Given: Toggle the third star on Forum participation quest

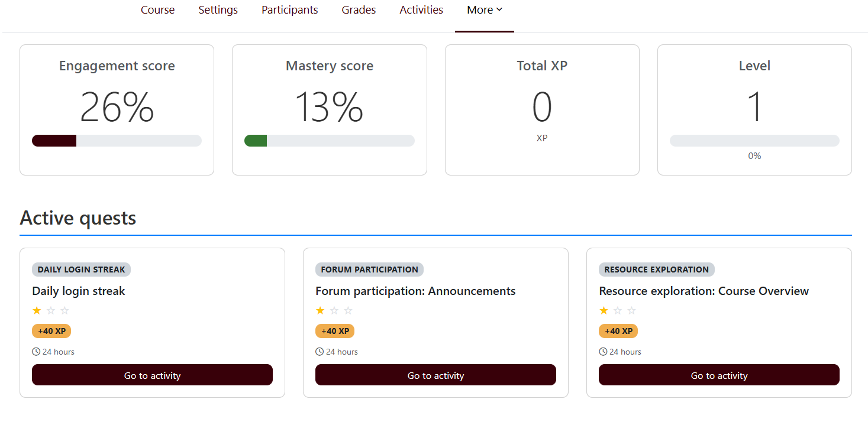Looking at the screenshot, I should [x=348, y=310].
